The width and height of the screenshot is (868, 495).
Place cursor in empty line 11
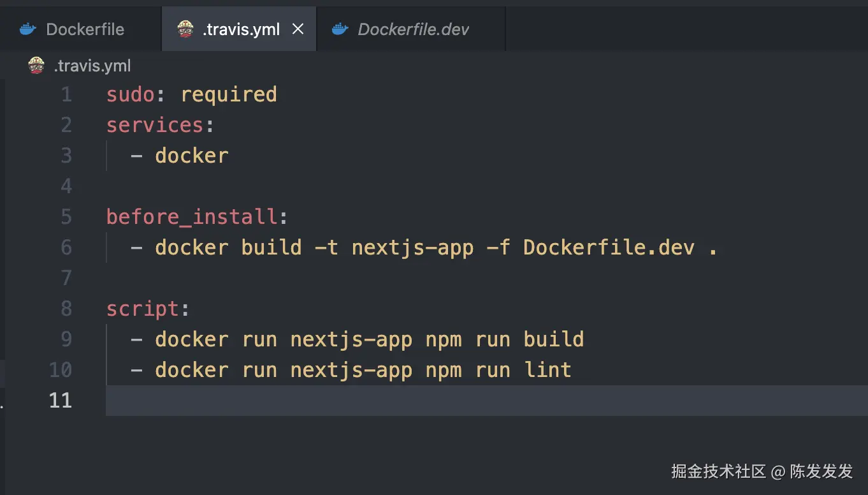(382, 401)
